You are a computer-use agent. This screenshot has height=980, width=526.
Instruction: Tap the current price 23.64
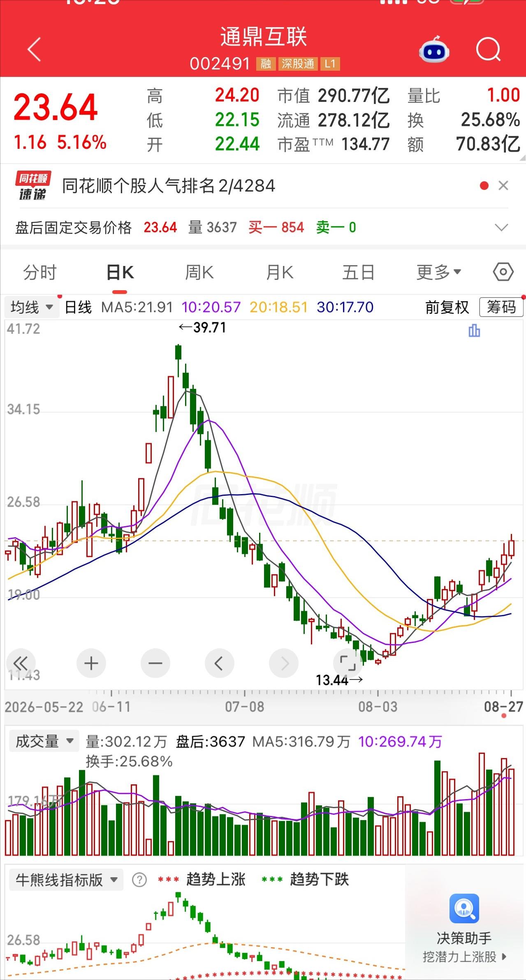[x=56, y=107]
